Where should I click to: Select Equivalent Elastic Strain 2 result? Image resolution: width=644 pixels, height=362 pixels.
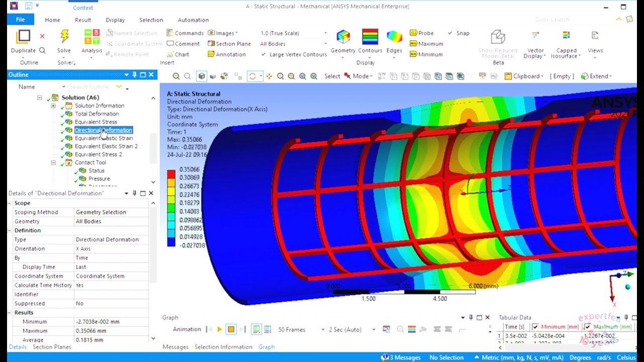coord(106,146)
